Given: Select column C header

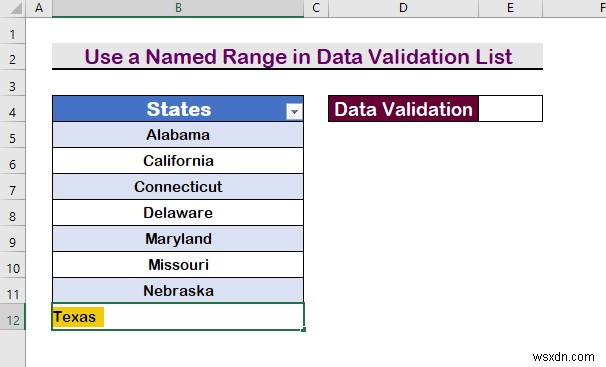Looking at the screenshot, I should [x=316, y=8].
